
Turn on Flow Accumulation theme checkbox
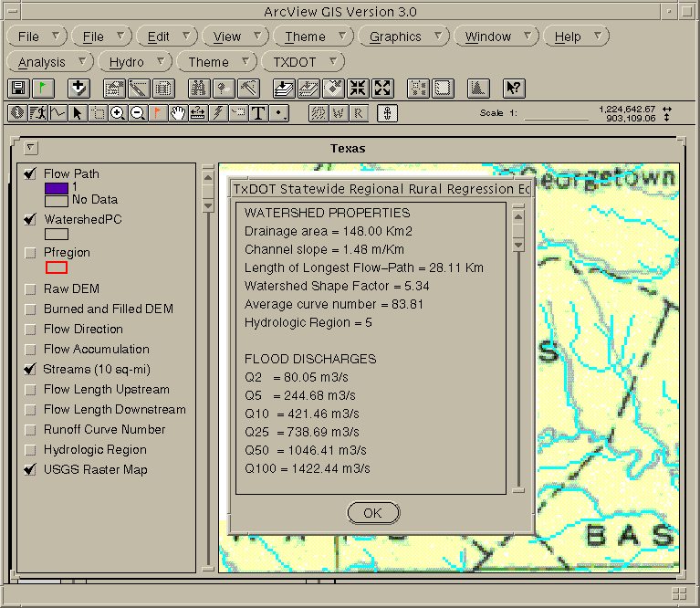(x=31, y=350)
